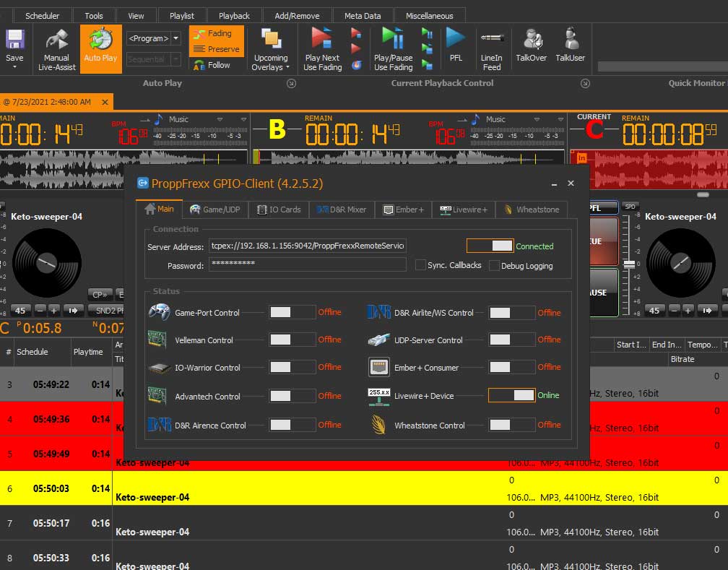This screenshot has height=570, width=728.
Task: Switch to Wheatstone tab
Action: tap(532, 210)
